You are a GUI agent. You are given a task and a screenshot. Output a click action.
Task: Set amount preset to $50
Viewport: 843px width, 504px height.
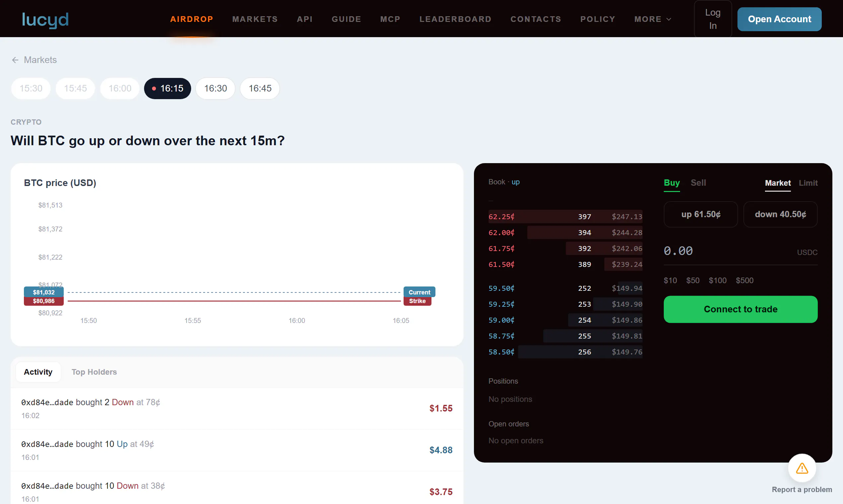click(x=692, y=280)
